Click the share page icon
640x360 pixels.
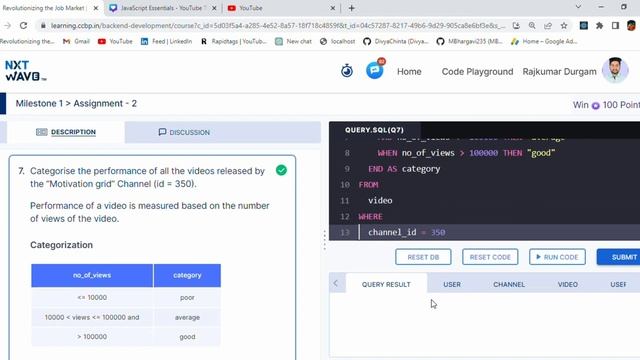coord(548,25)
